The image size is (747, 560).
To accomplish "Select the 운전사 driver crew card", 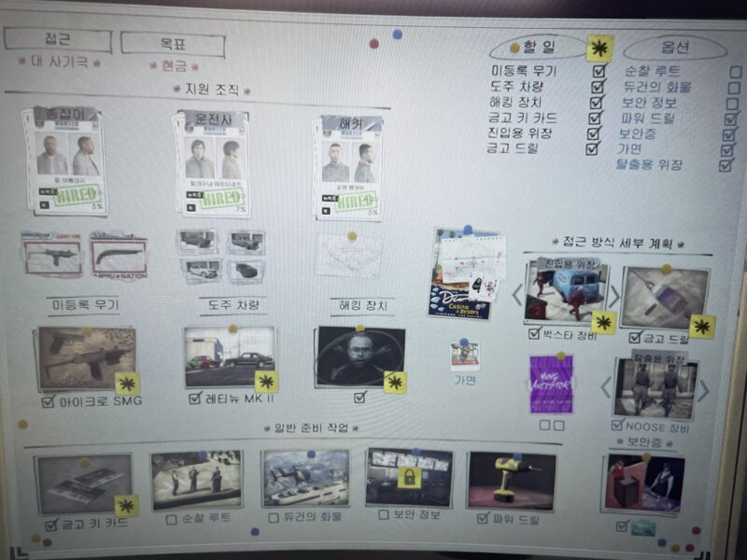I will point(212,163).
